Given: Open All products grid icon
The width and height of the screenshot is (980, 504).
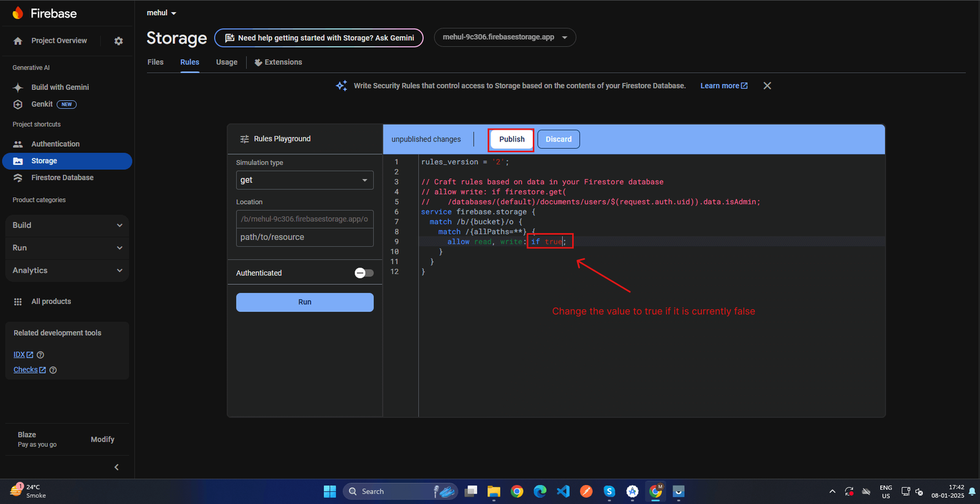Looking at the screenshot, I should coord(18,302).
